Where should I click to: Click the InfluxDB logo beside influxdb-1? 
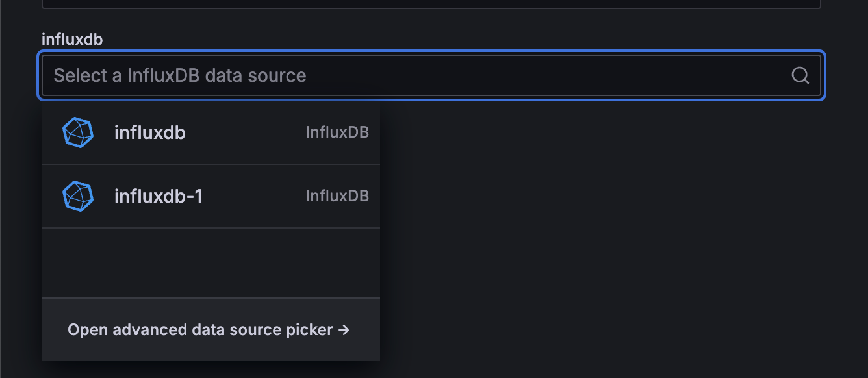78,196
